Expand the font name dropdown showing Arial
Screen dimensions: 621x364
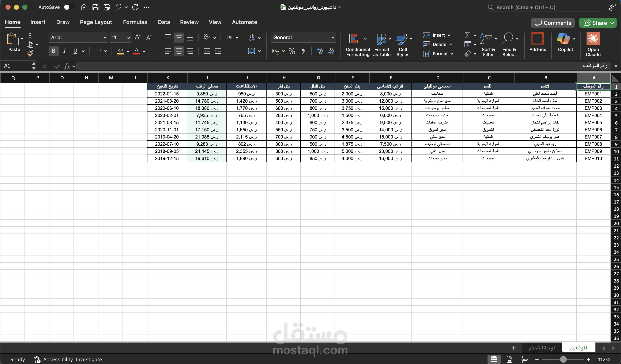click(x=105, y=38)
